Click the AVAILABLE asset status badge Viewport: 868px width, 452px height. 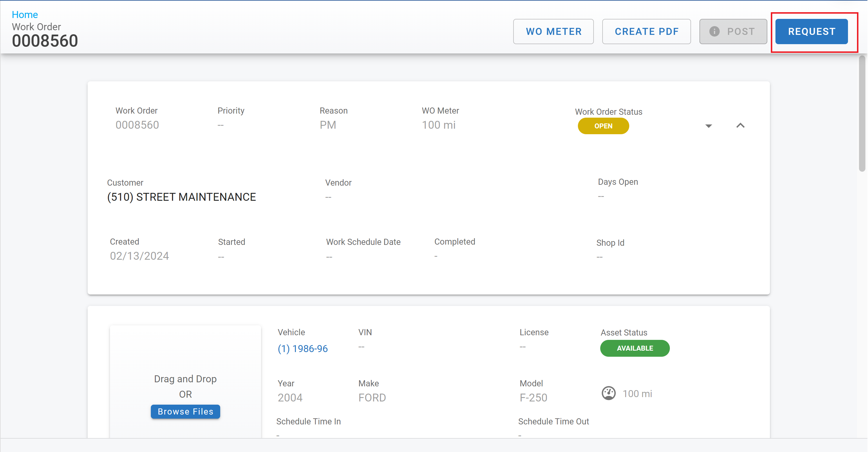coord(634,348)
